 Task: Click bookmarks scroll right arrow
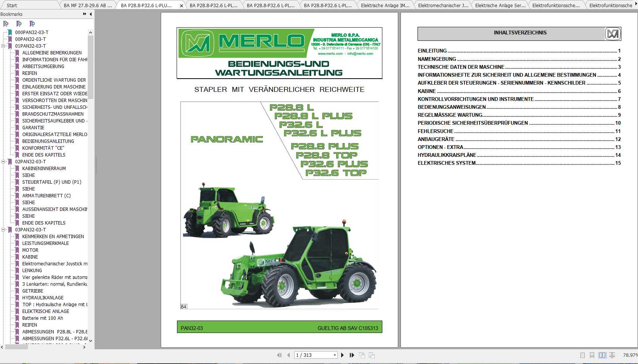click(84, 347)
